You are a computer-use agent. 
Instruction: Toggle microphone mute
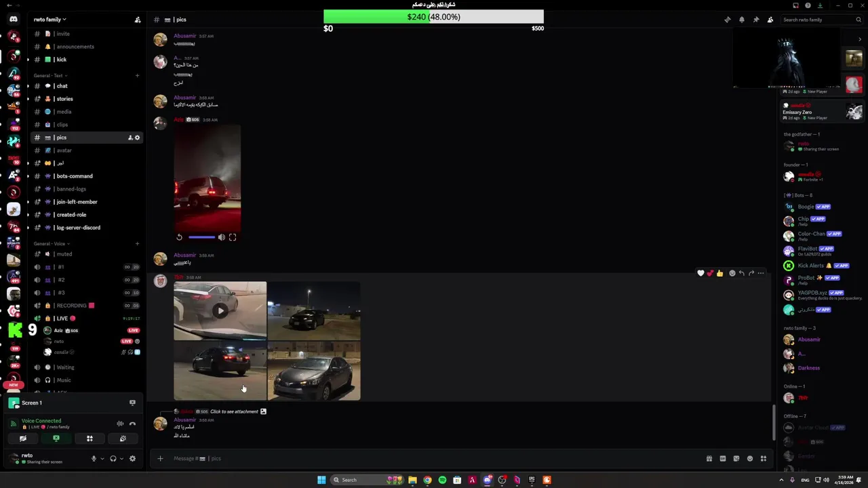tap(94, 459)
